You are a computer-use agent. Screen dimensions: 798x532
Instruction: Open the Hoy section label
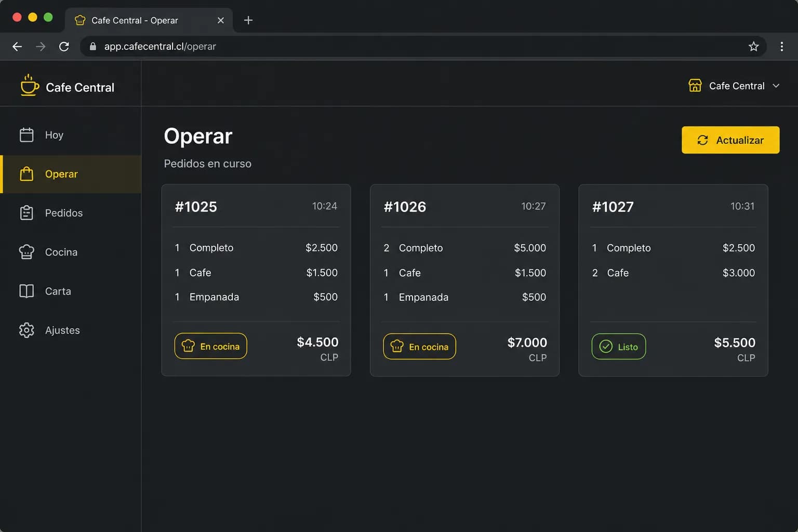click(54, 135)
